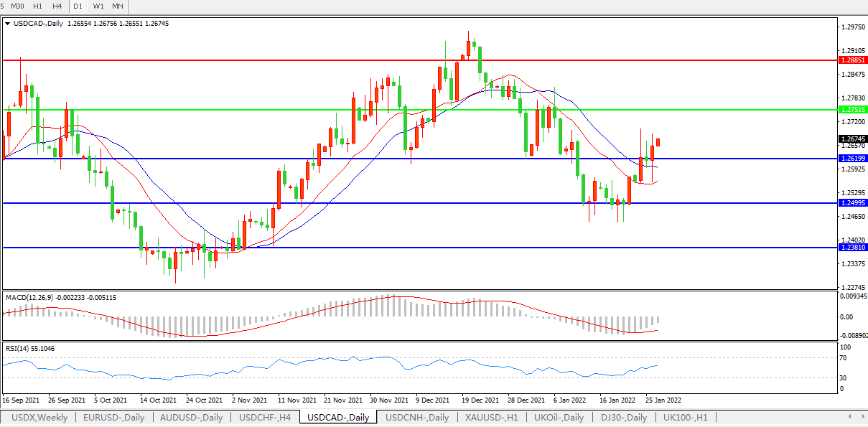
Task: Select the M30 timeframe button
Action: tap(18, 6)
